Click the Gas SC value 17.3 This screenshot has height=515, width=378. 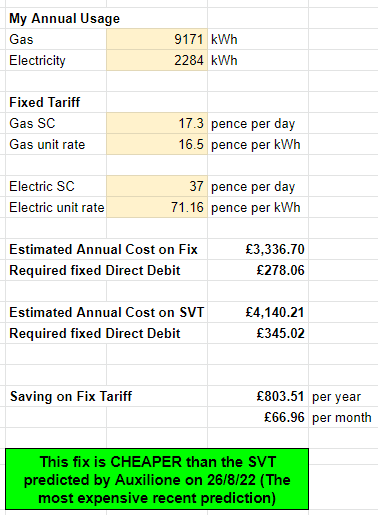(x=157, y=123)
